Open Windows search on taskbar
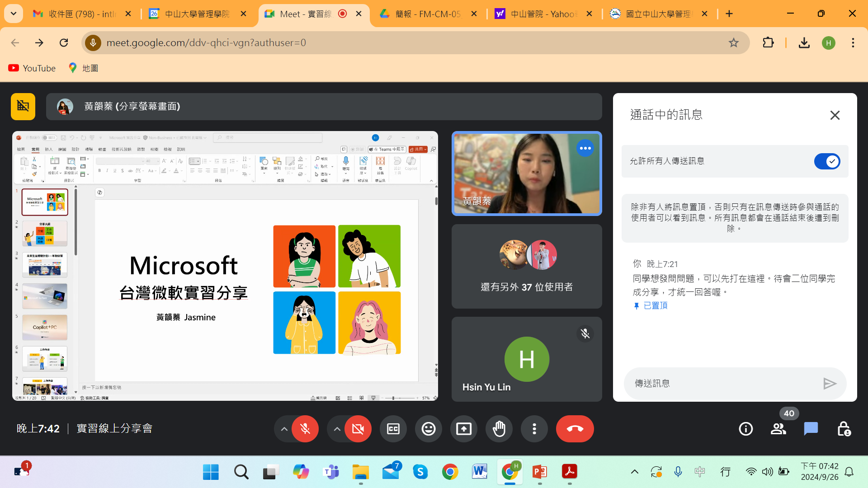The width and height of the screenshot is (868, 488). coord(241,472)
